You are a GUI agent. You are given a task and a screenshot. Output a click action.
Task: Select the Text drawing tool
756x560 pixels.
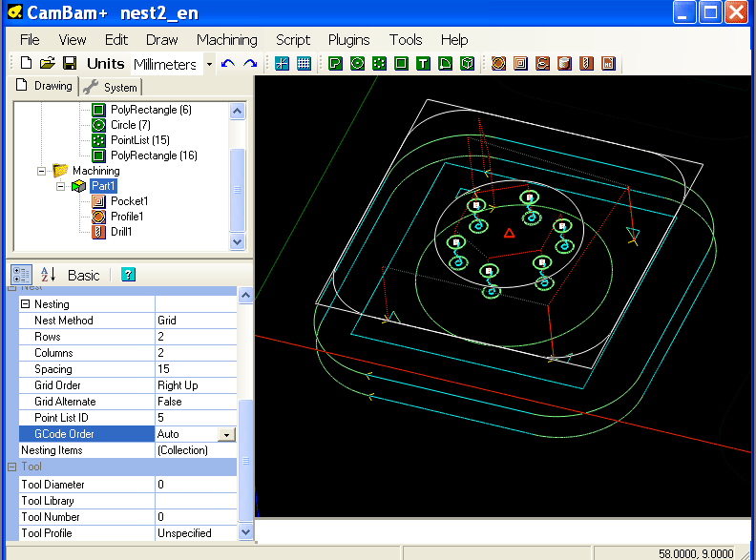tap(423, 64)
